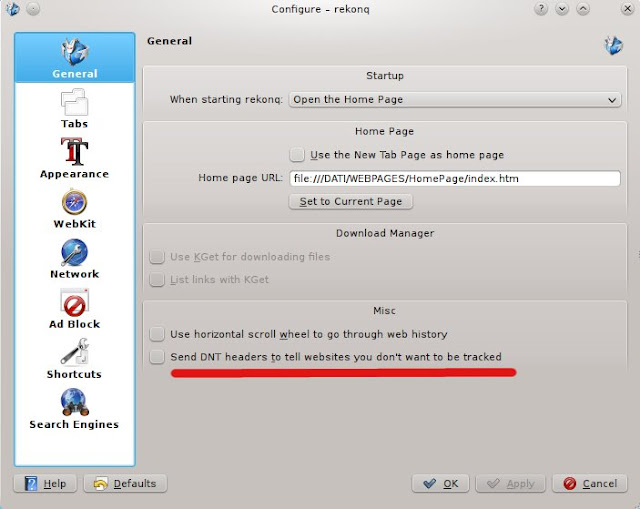Enable Use the New Tab Page as home page
640x509 pixels.
297,155
